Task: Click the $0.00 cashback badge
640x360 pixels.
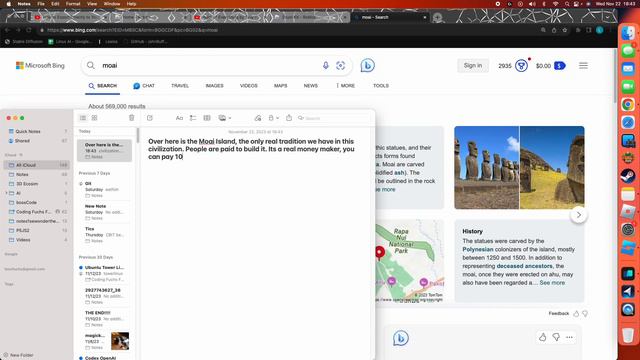Action: pyautogui.click(x=551, y=66)
